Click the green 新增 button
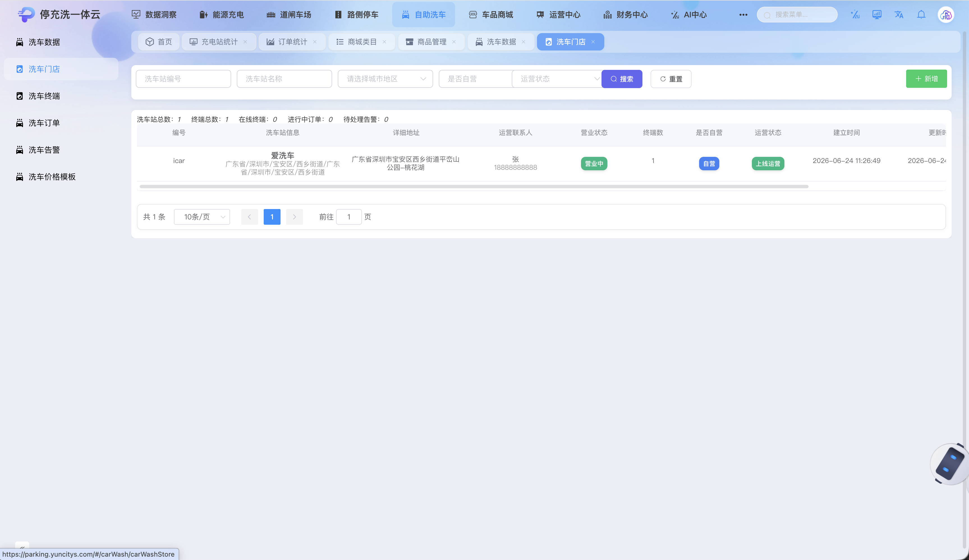The height and width of the screenshot is (560, 969). 926,79
